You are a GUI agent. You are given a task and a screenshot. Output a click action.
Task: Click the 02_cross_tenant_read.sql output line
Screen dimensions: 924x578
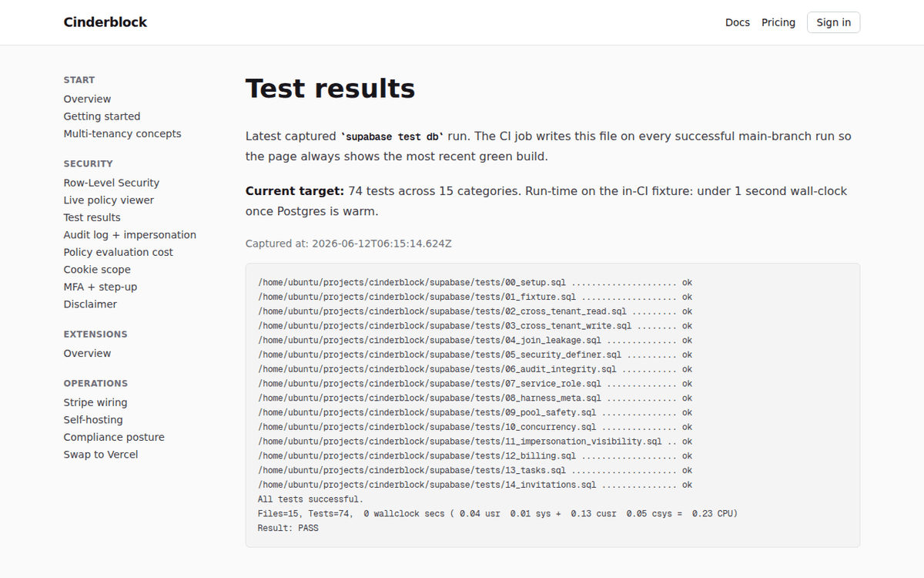pos(475,311)
